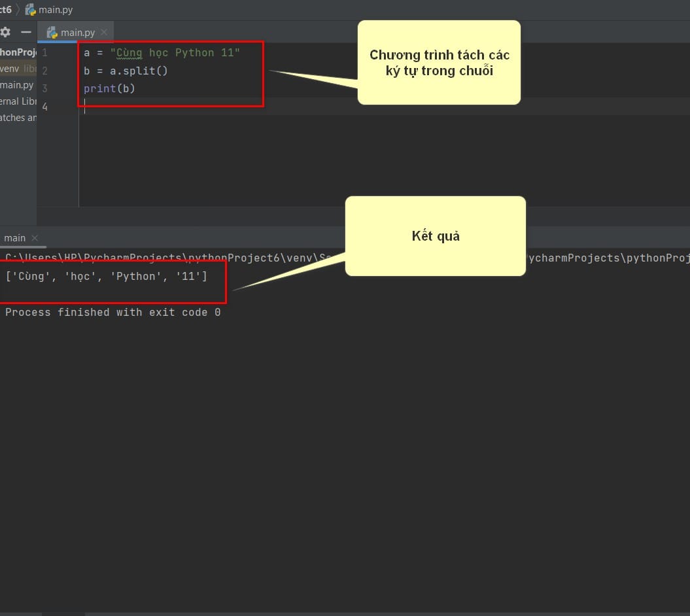Close the main run tab
Image resolution: width=690 pixels, height=616 pixels.
(x=35, y=237)
